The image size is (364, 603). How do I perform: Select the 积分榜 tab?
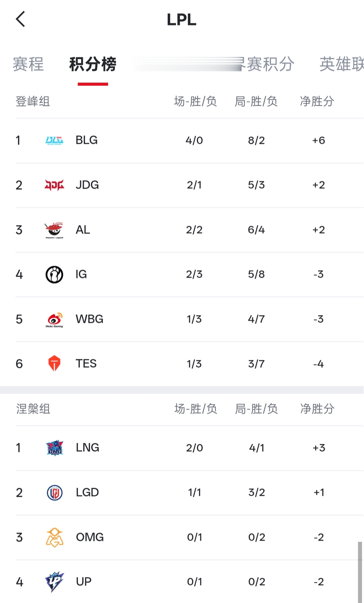[x=93, y=64]
